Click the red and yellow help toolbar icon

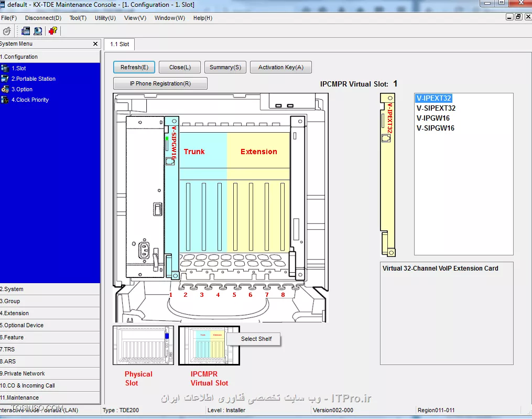pyautogui.click(x=52, y=31)
